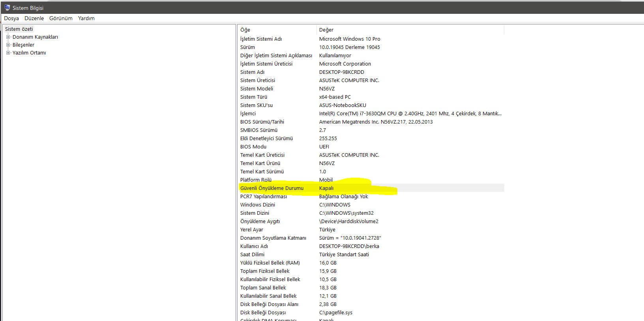Click the C:\WINDOWS\system32 value

pyautogui.click(x=346, y=213)
